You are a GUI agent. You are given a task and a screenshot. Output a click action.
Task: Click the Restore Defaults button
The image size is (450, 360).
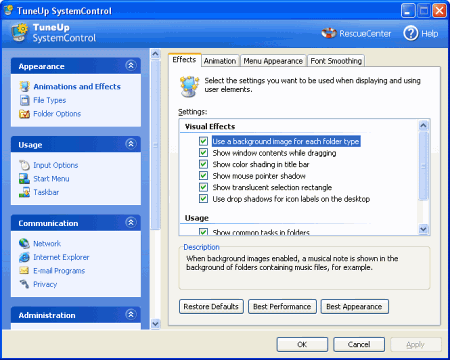tap(211, 307)
